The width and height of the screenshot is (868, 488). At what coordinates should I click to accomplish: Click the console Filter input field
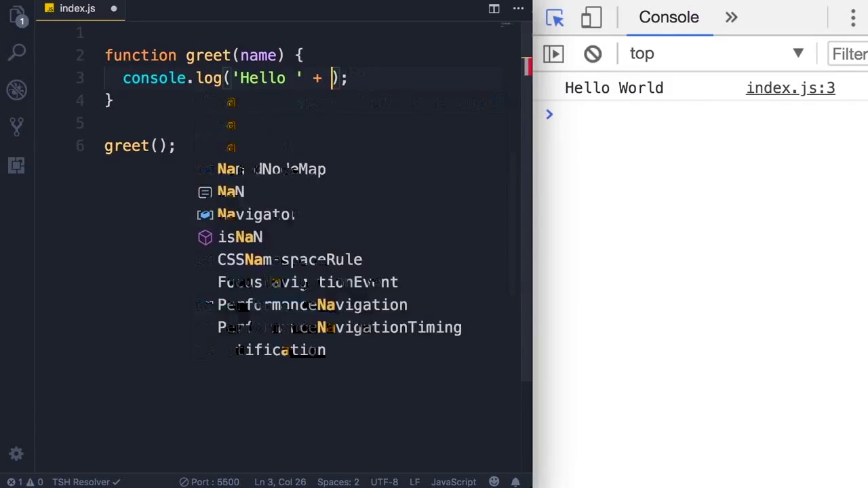(x=849, y=54)
